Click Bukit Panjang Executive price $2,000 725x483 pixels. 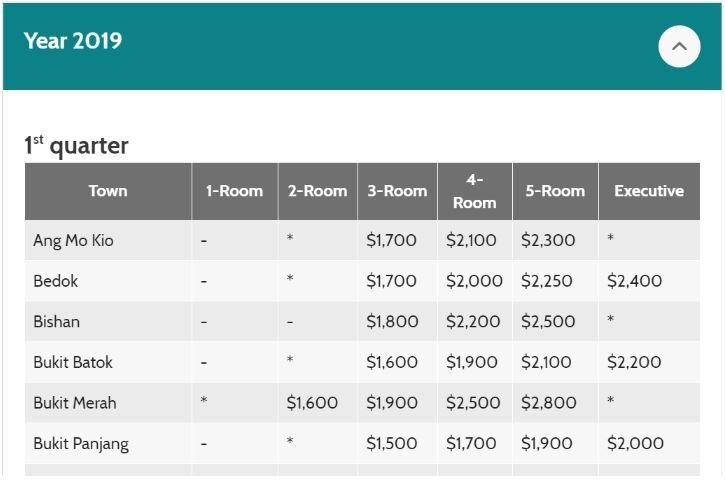pos(635,444)
